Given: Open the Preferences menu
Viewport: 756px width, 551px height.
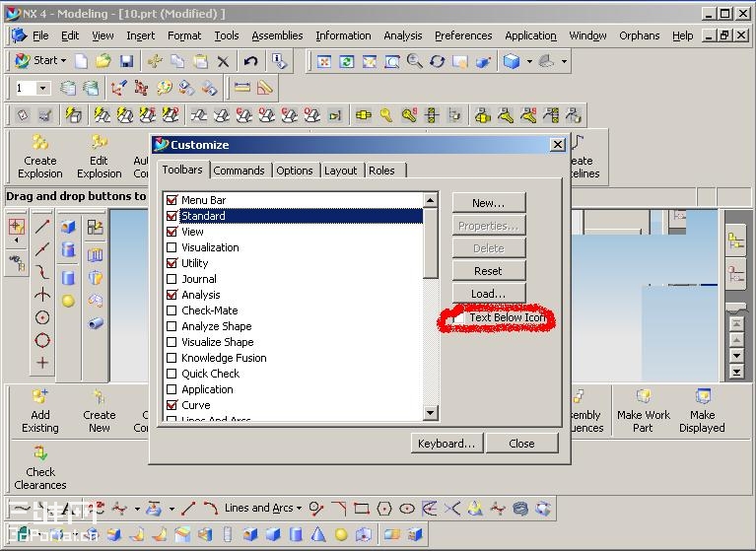Looking at the screenshot, I should click(463, 35).
